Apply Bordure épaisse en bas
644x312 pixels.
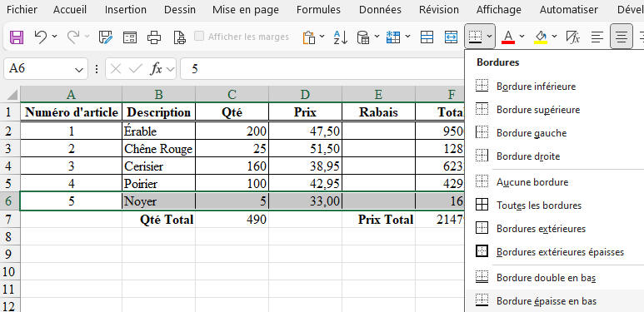coord(555,301)
